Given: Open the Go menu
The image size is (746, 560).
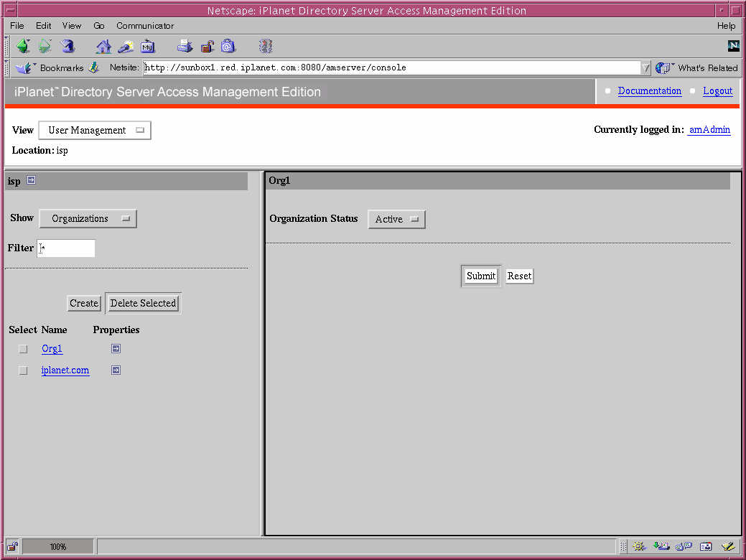Looking at the screenshot, I should tap(99, 26).
